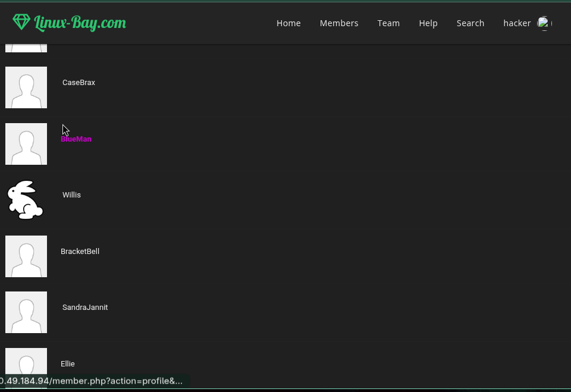The height and width of the screenshot is (392, 571).
Task: Click SandraJannit's default avatar
Action: tap(26, 312)
